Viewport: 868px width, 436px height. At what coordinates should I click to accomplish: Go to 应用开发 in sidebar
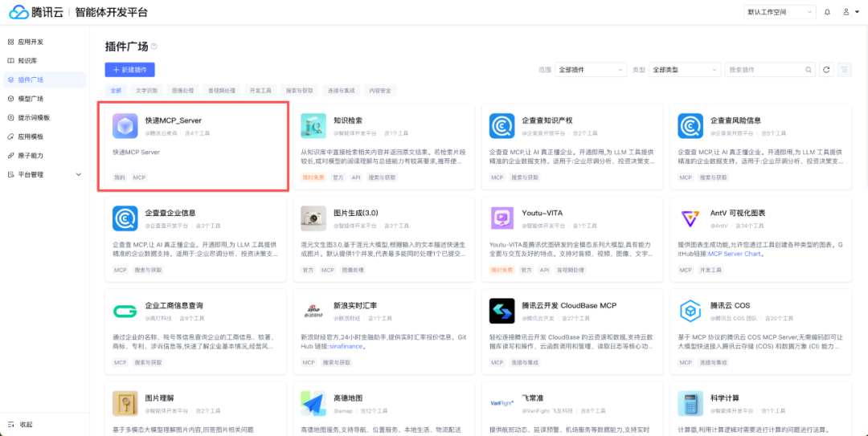coord(45,42)
